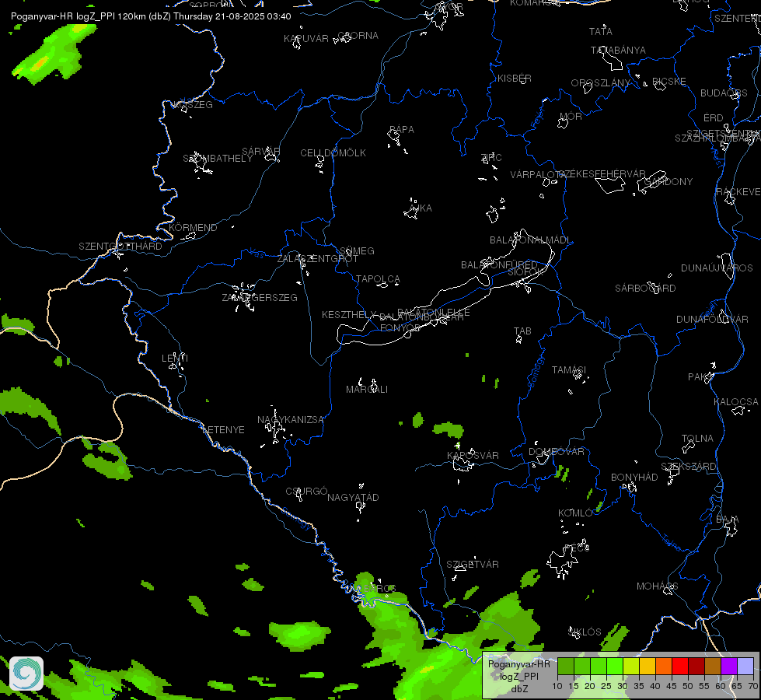
Task: Click the KŐSZEG city label
Action: tap(193, 105)
